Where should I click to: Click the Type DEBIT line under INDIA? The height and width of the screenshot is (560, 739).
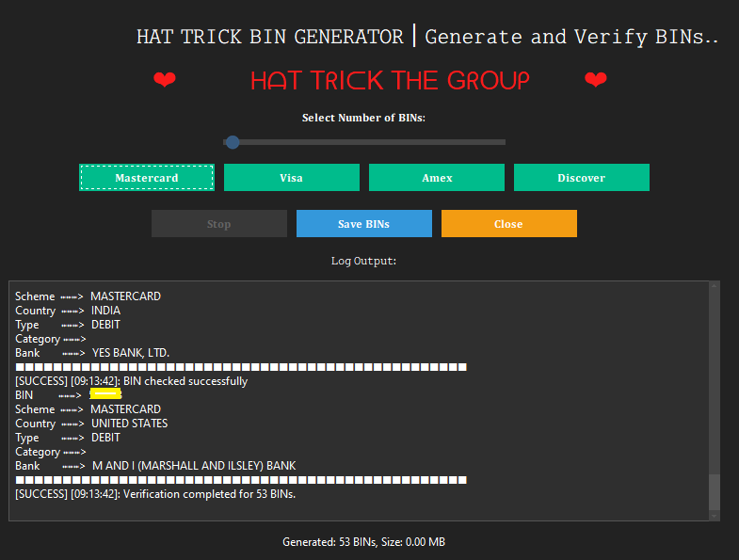68,325
